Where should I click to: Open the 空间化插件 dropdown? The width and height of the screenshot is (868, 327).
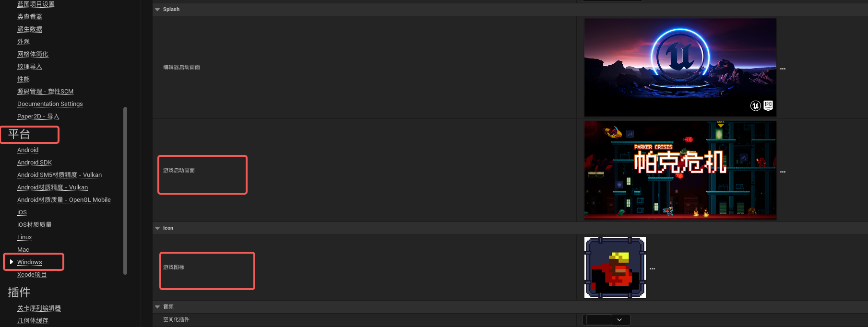pos(606,320)
